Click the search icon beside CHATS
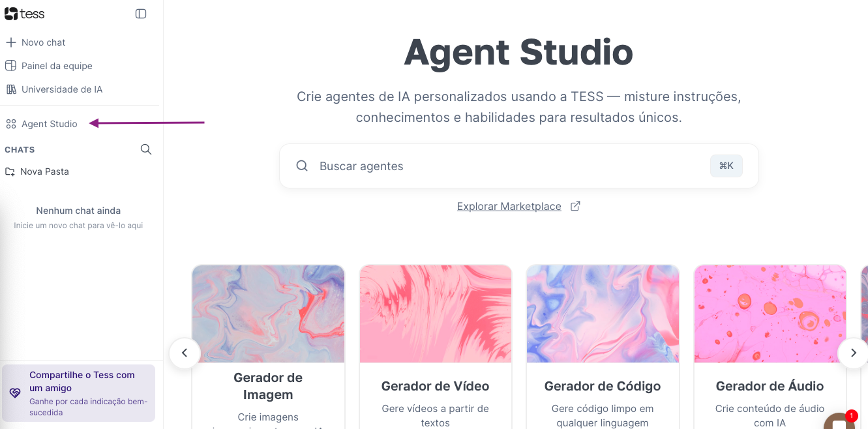Viewport: 868px width, 429px height. point(146,149)
